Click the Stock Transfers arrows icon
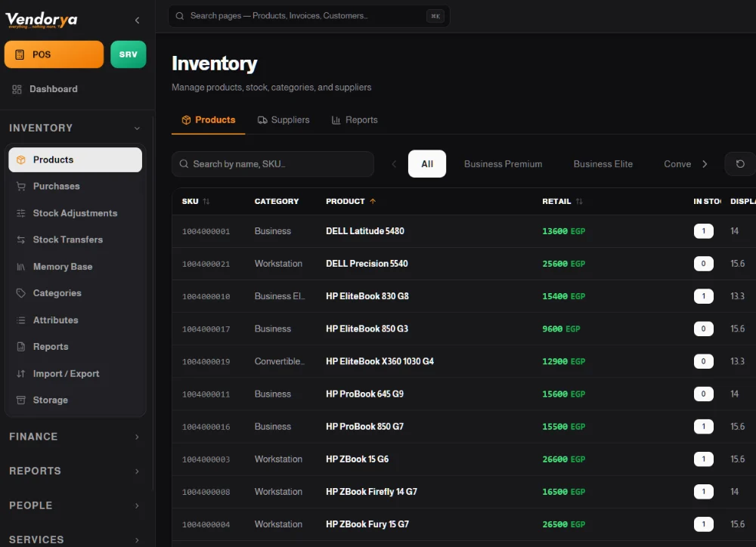This screenshot has height=547, width=756. point(20,240)
